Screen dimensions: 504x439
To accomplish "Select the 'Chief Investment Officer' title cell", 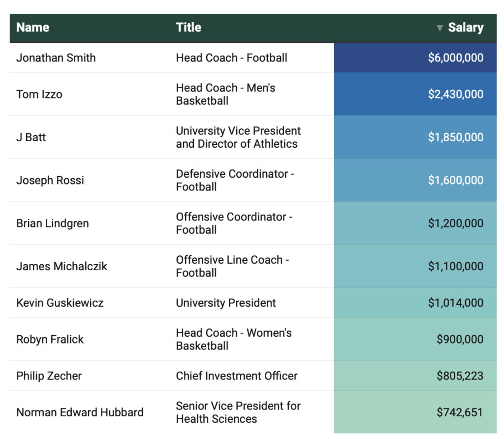I will (x=237, y=376).
